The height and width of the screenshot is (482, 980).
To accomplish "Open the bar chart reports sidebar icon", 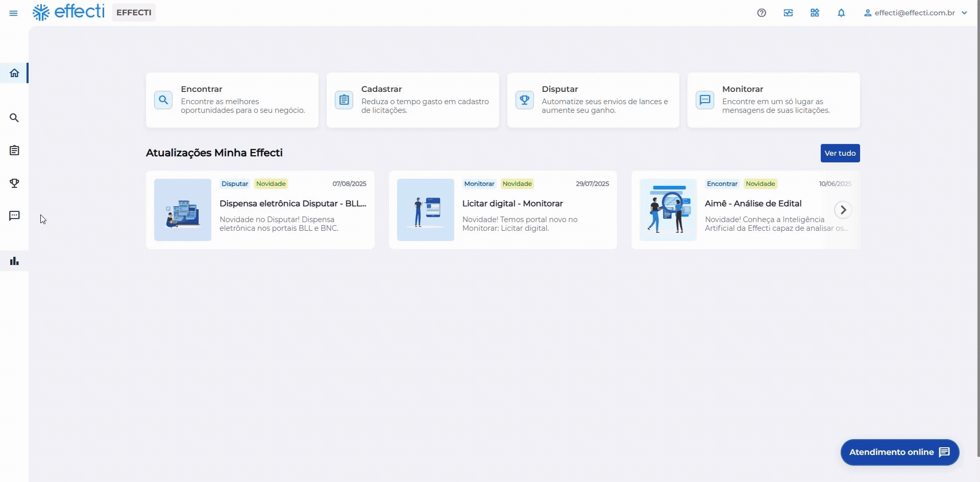I will 14,261.
